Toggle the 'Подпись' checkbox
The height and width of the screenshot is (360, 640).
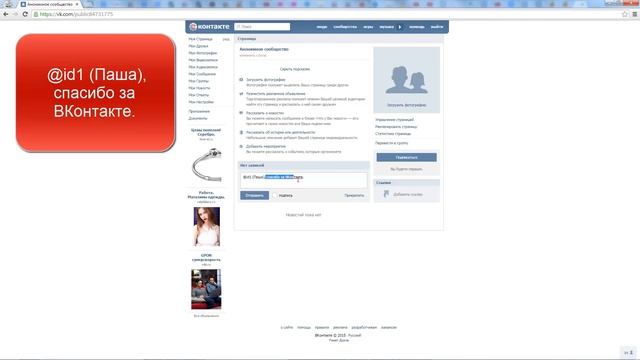click(x=275, y=196)
